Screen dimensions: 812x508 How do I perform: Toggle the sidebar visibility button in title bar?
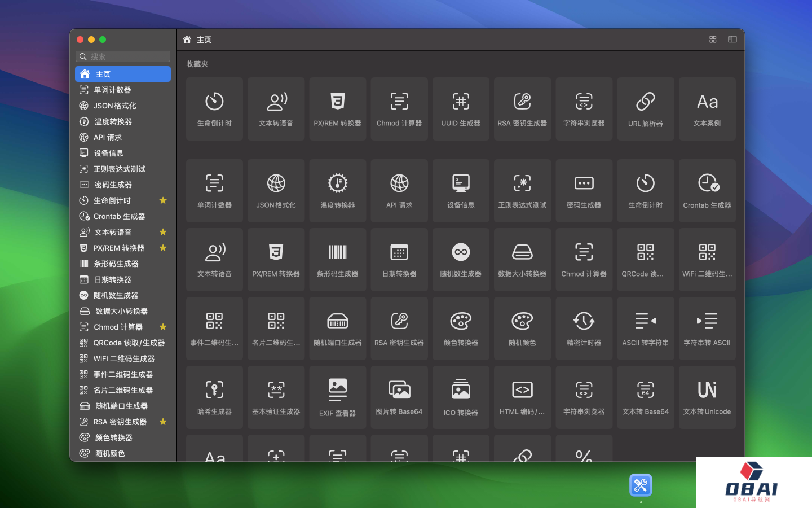(x=732, y=40)
